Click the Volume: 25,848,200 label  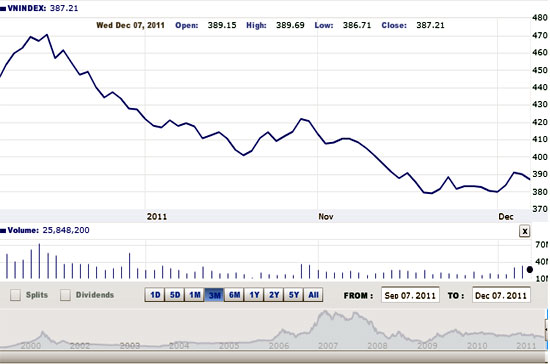(45, 230)
